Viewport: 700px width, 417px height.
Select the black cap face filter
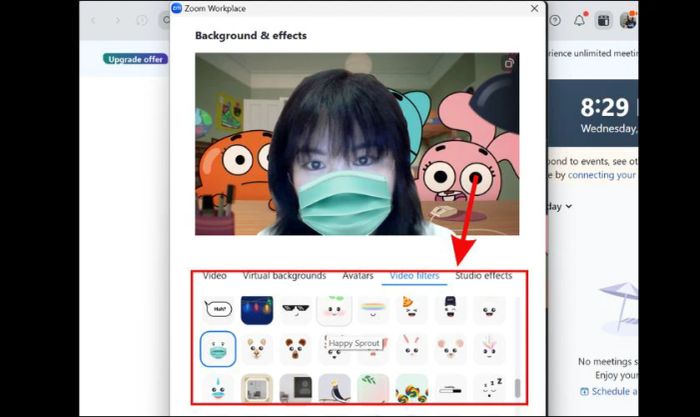click(450, 310)
